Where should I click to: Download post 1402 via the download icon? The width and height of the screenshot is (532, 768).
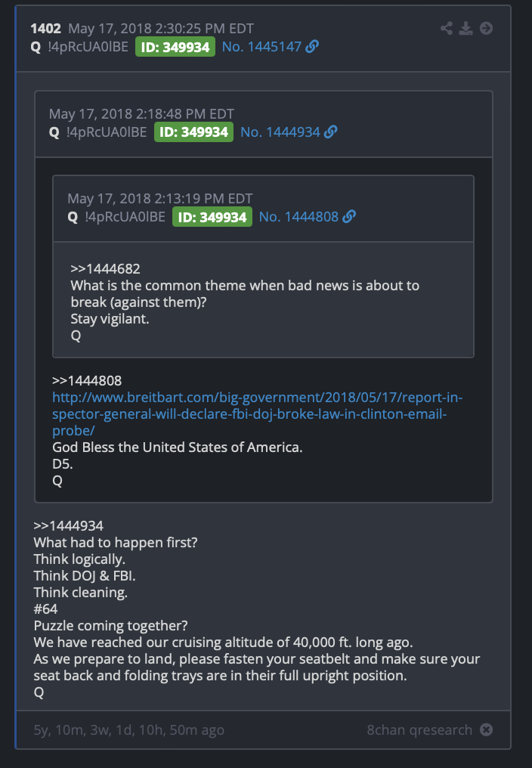pyautogui.click(x=466, y=29)
